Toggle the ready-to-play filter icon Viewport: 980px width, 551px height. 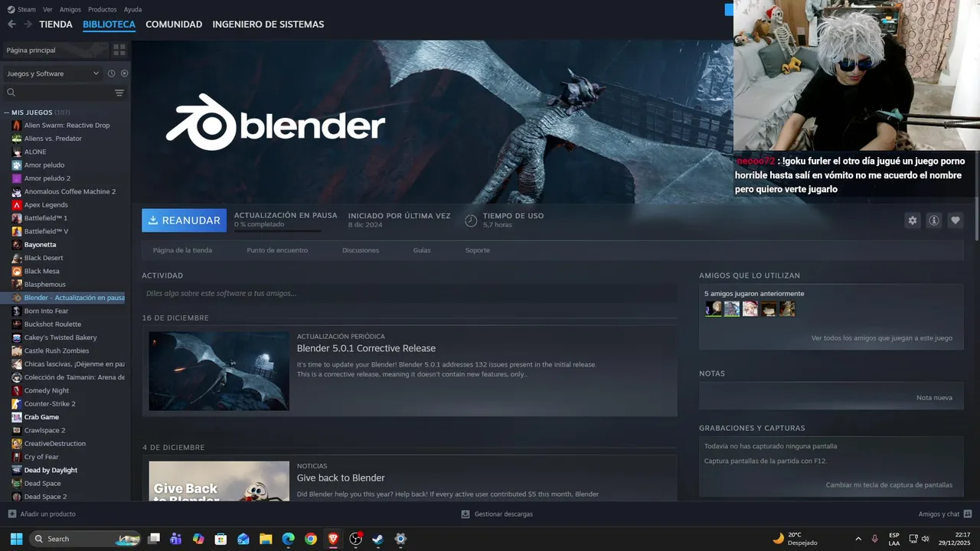[124, 73]
